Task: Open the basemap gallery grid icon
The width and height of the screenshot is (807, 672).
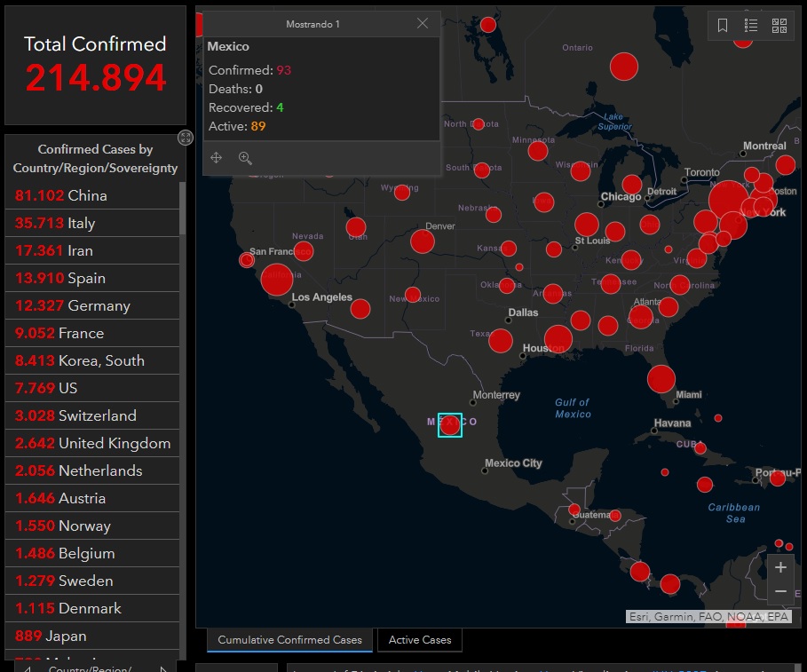Action: tap(779, 26)
